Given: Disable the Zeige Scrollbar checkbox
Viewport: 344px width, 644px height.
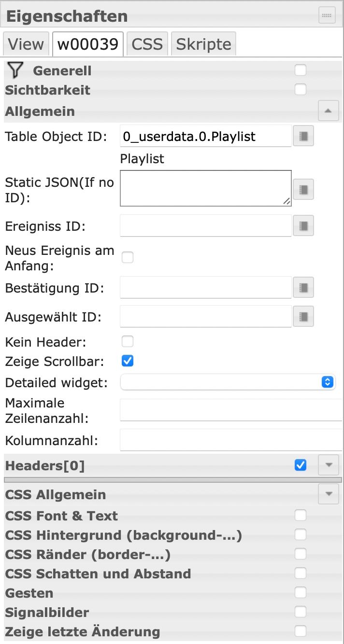Looking at the screenshot, I should click(128, 361).
